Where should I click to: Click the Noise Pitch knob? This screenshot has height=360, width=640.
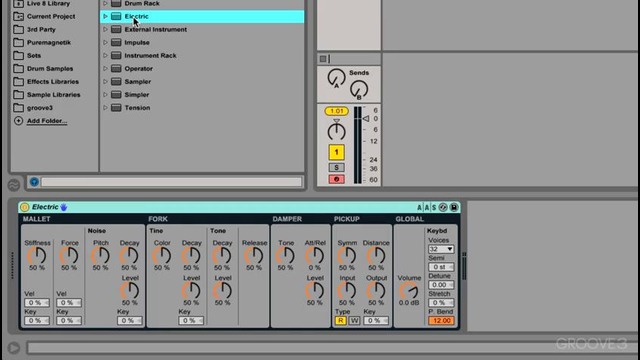100,256
